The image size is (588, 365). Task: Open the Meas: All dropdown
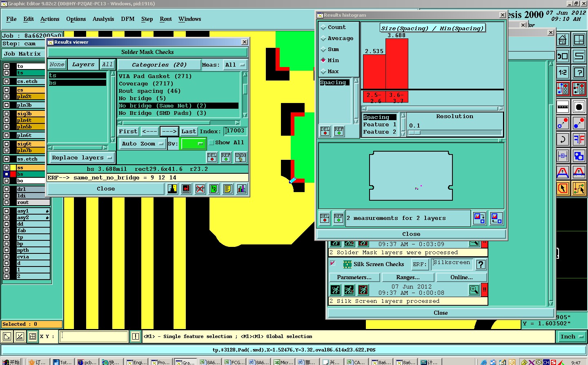point(235,65)
